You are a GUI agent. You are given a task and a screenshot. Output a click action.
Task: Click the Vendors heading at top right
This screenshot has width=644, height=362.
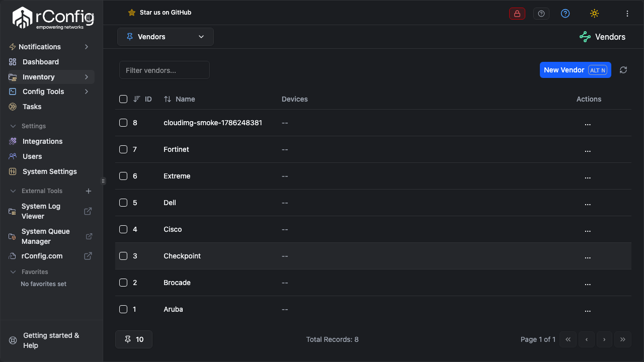click(610, 37)
